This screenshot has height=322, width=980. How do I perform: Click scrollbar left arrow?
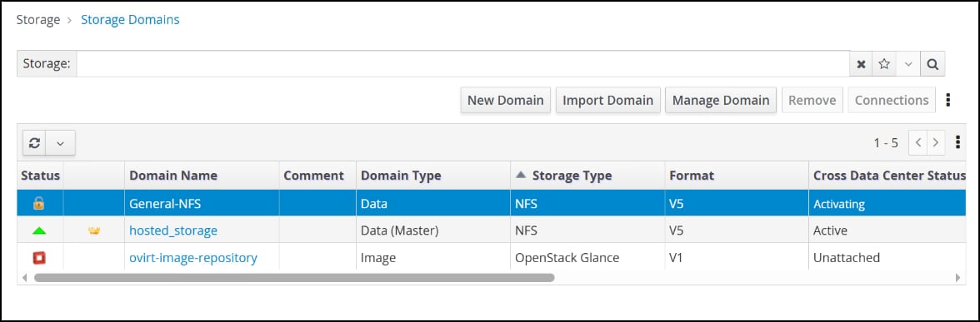(x=24, y=277)
